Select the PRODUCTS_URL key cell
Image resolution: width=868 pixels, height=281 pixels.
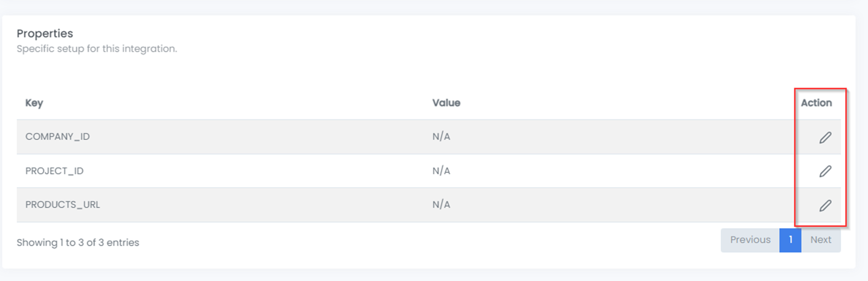coord(63,205)
